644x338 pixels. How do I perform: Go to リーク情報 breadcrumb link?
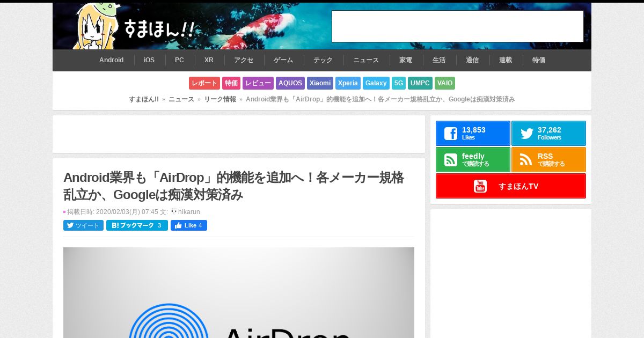[220, 99]
